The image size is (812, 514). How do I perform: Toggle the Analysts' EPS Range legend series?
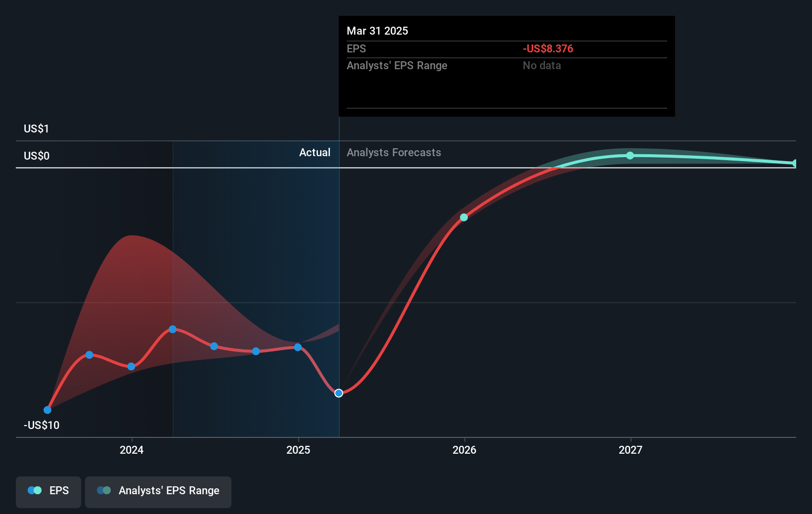coord(158,492)
